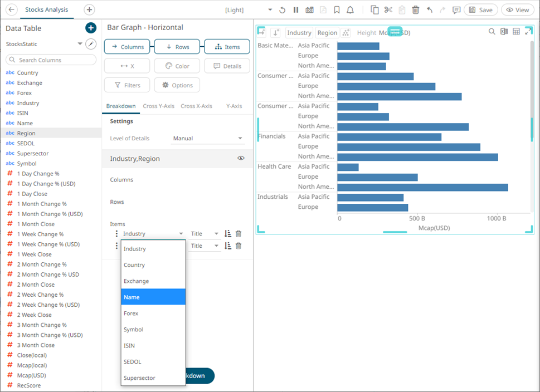Screen dimensions: 540x392
Task: Toggle eye visibility for Industry,Region breakdown
Action: (241, 158)
